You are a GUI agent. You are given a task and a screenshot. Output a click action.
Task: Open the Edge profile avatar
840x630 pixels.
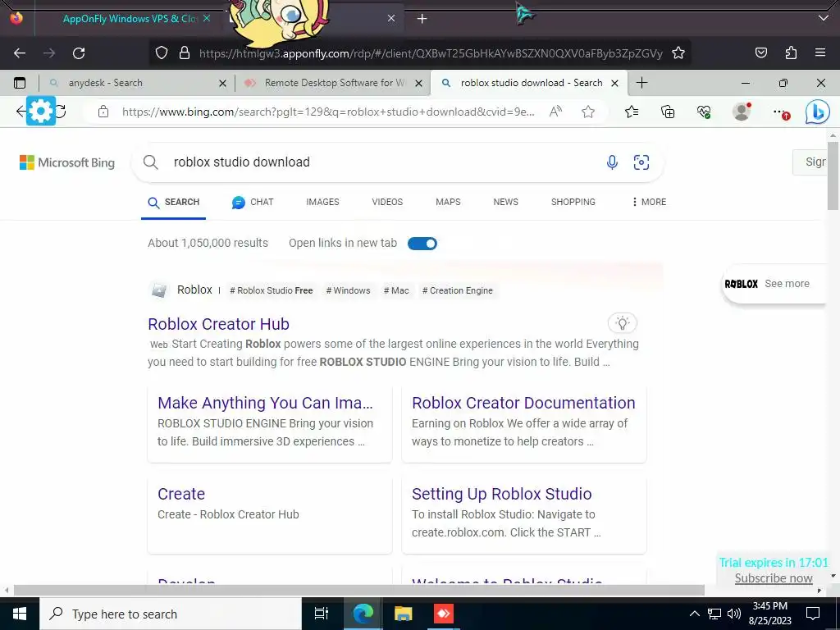point(742,112)
